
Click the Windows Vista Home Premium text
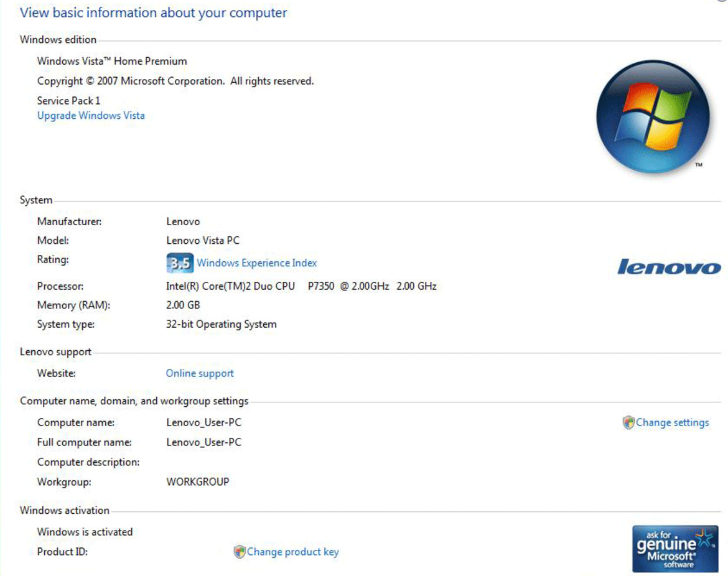(x=112, y=61)
